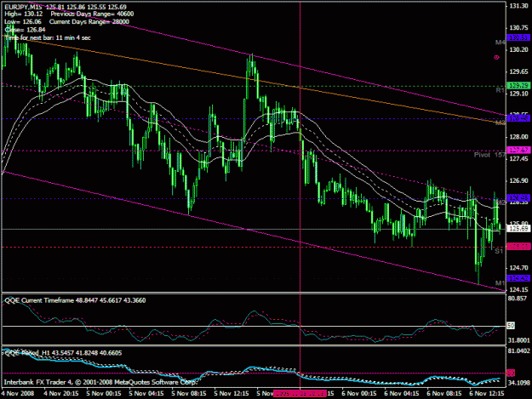Click the 81.0402 indicator scale value
Image resolution: width=532 pixels, height=399 pixels.
coord(519,351)
